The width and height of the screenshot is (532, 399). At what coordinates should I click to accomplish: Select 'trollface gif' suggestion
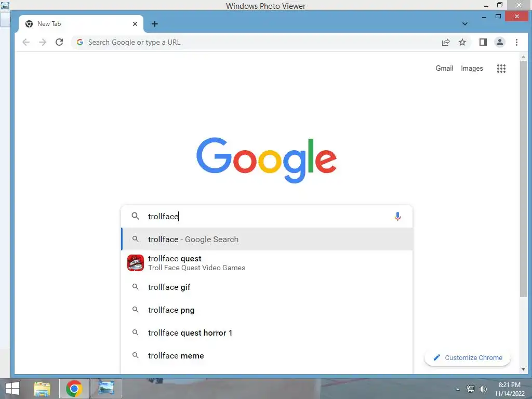point(267,287)
